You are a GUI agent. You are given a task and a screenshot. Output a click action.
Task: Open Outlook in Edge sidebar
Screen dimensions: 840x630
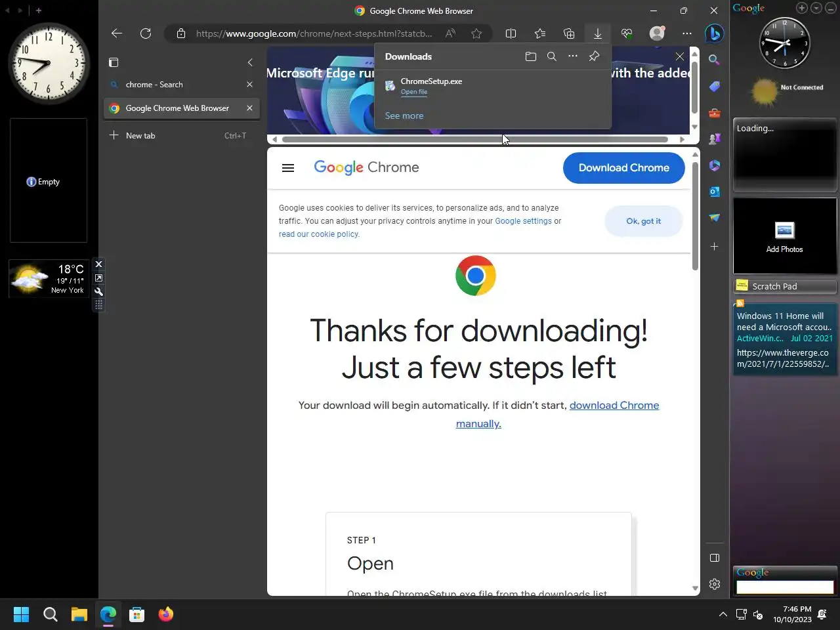[x=715, y=192]
